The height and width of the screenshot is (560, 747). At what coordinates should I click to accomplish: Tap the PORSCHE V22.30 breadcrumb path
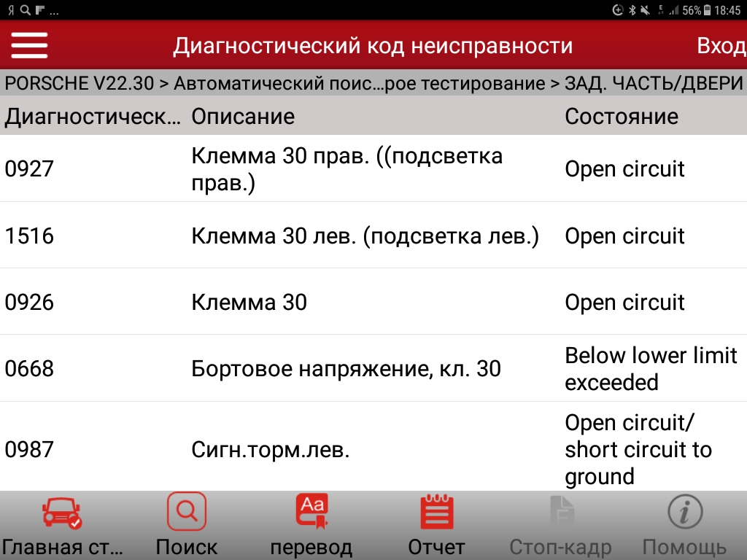click(79, 84)
